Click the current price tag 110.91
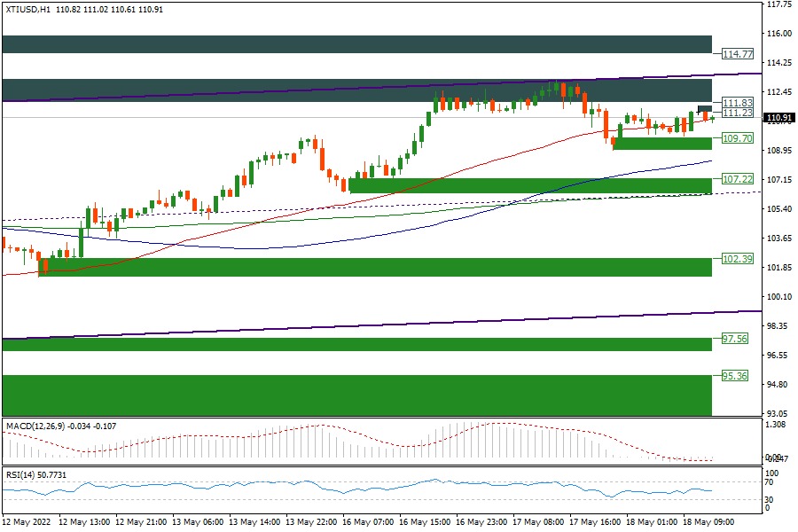This screenshot has height=532, width=798. (x=778, y=118)
